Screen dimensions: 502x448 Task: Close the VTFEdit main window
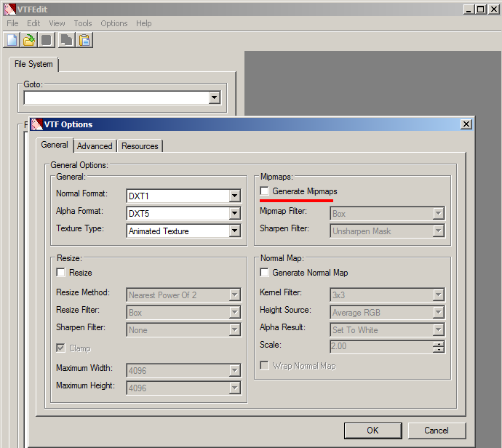494,9
